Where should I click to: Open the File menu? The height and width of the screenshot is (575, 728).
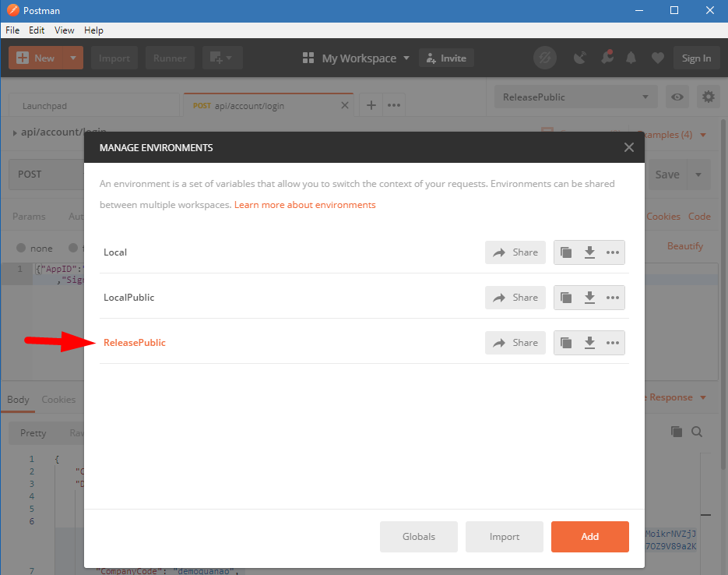coord(12,30)
